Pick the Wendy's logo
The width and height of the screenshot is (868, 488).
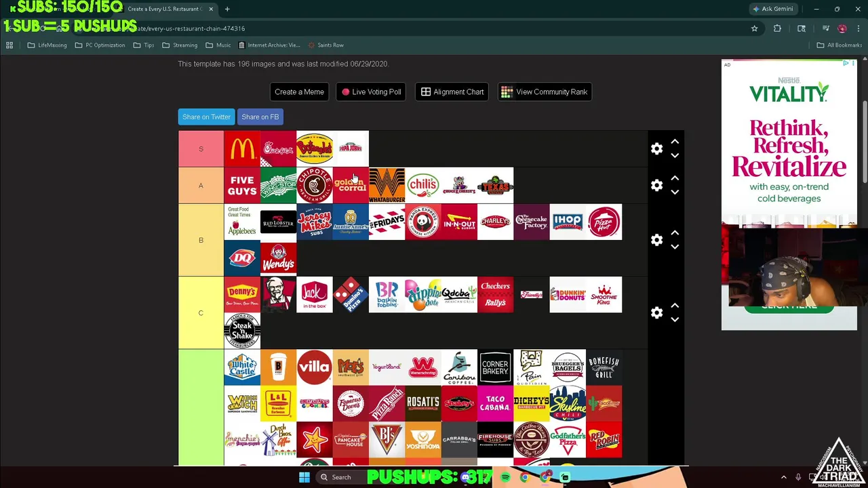[278, 258]
